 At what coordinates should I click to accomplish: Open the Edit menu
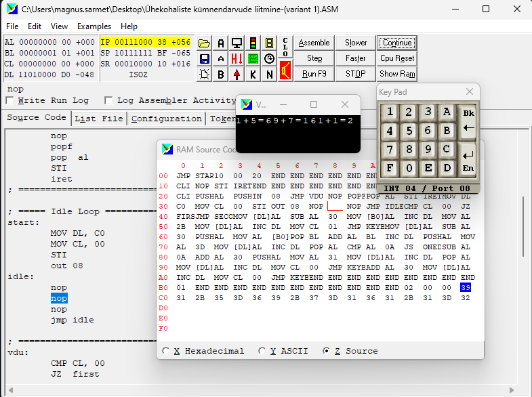tap(35, 26)
